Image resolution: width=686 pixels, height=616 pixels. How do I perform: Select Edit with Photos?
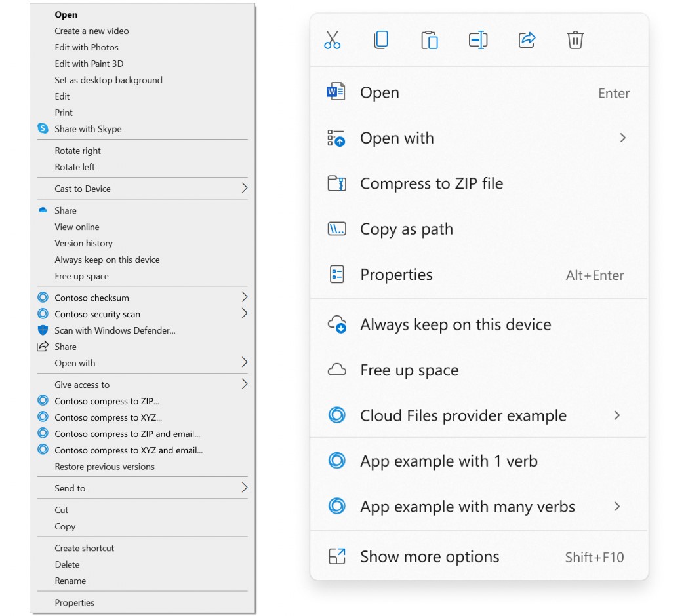(x=86, y=47)
